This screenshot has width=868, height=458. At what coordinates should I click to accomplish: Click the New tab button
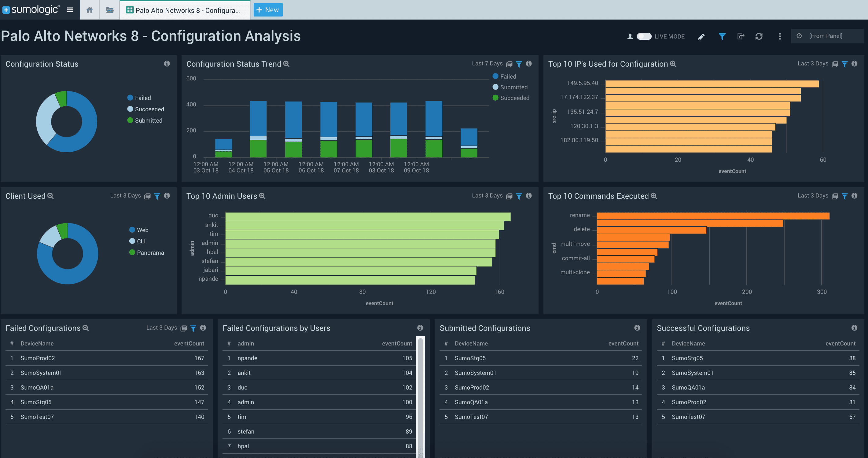point(268,10)
